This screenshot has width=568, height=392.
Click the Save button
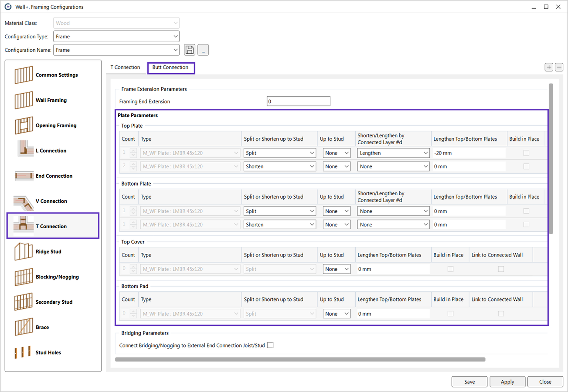(x=469, y=382)
